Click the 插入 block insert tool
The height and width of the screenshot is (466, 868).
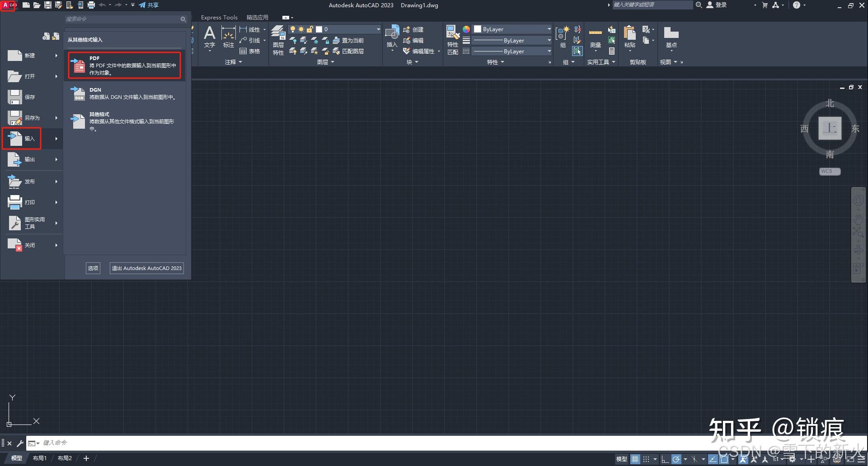pos(392,38)
